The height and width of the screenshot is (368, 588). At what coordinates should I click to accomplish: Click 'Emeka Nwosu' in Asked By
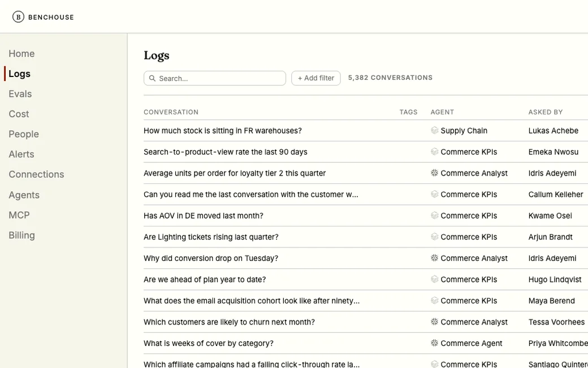[553, 152]
